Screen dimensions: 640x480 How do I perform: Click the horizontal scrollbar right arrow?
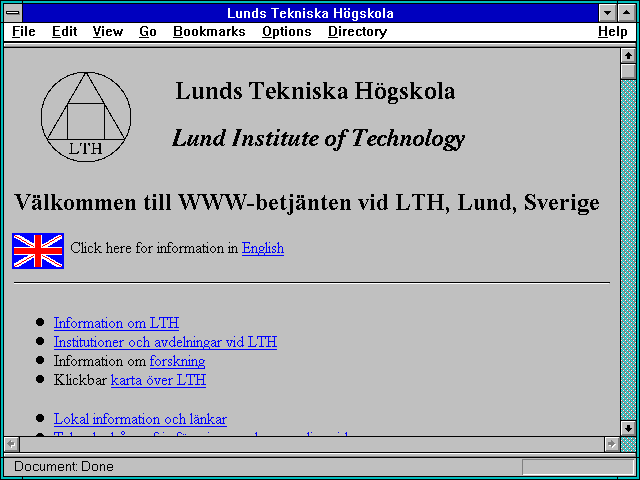pyautogui.click(x=612, y=444)
